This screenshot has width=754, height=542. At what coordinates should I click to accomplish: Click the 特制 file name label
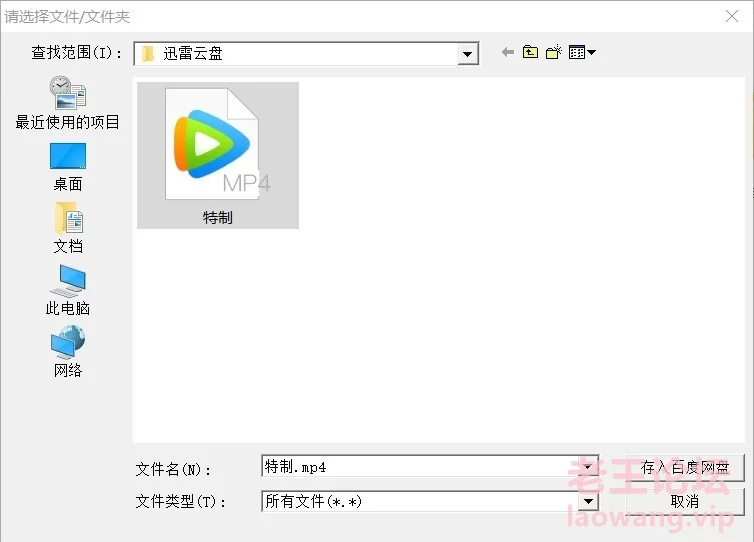point(218,217)
